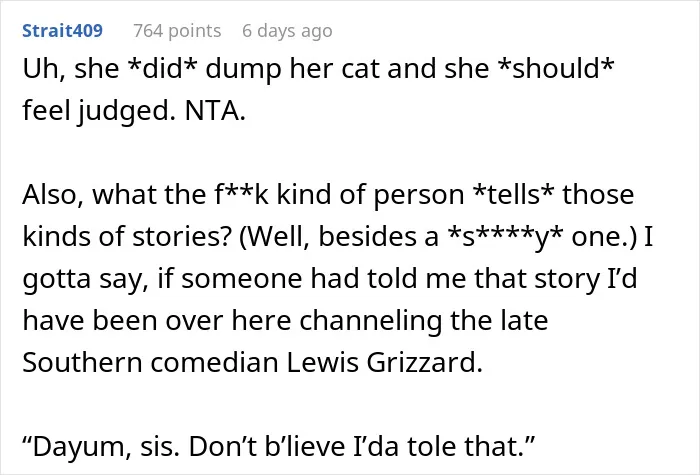The width and height of the screenshot is (700, 475).
Task: Click the word "Also" starting the second paragraph
Action: 53,195
